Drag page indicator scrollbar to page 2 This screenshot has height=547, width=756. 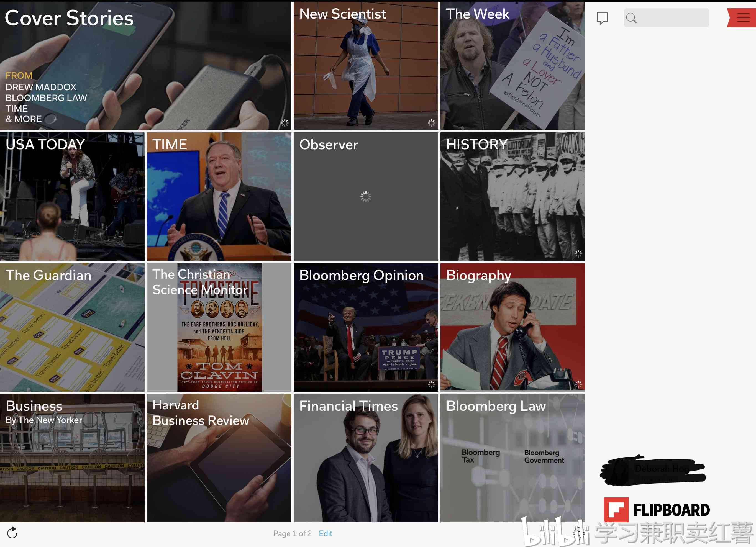coord(292,533)
